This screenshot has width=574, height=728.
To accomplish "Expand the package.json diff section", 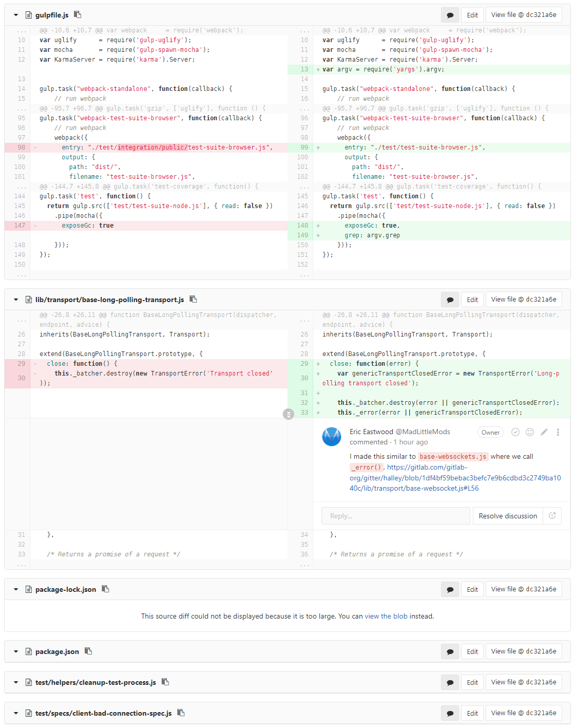I will (16, 651).
